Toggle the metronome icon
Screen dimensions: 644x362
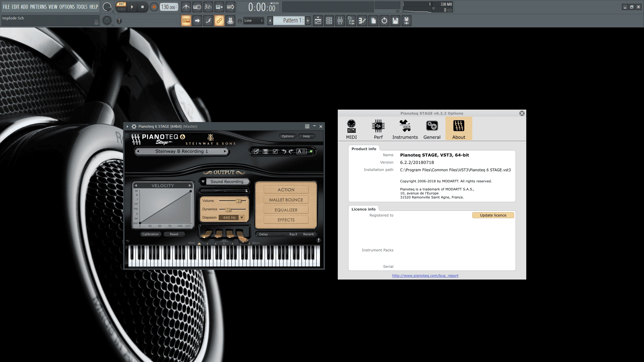(x=186, y=7)
